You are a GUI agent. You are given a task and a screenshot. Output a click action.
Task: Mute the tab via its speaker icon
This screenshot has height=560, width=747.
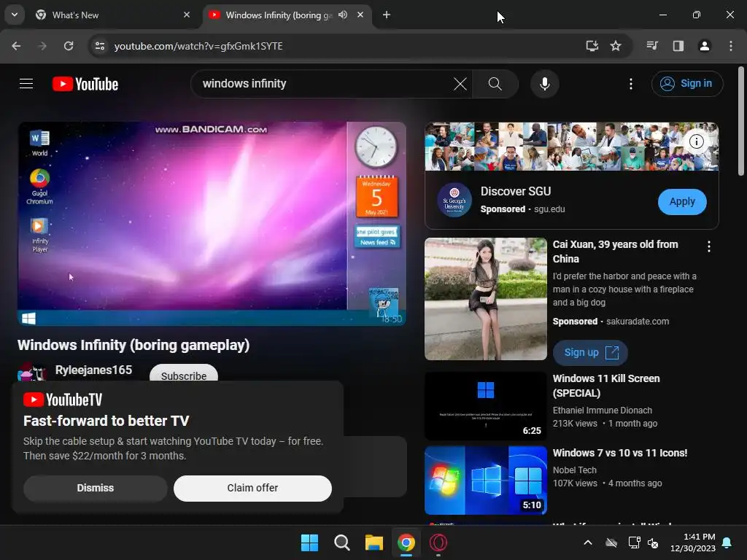tap(343, 15)
